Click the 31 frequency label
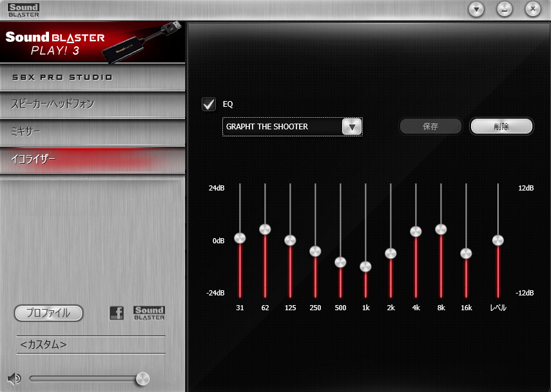 (x=240, y=308)
